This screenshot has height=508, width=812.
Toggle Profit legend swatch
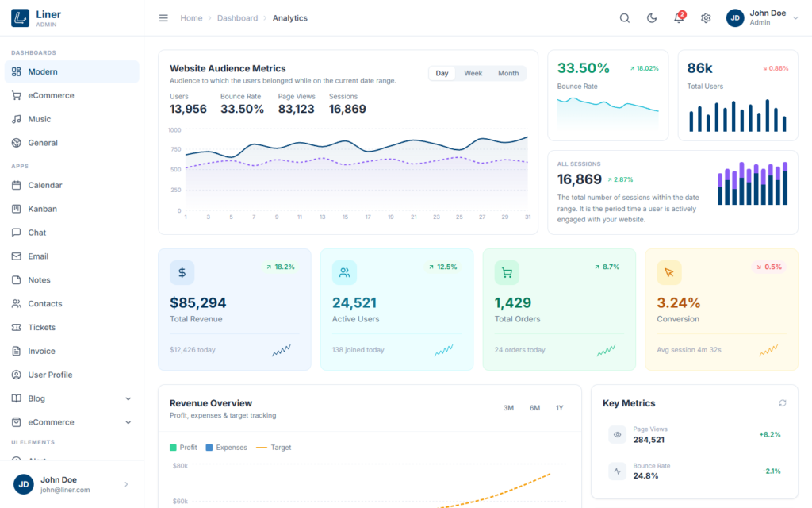point(173,448)
